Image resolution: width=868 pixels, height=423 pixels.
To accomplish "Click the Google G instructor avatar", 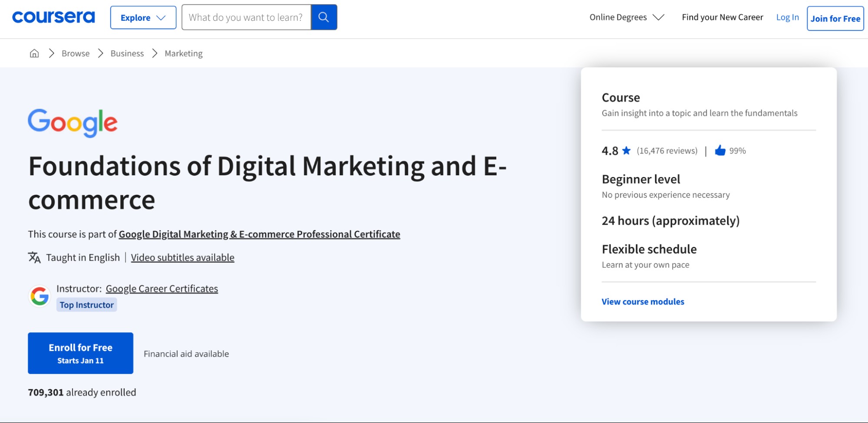I will (40, 296).
